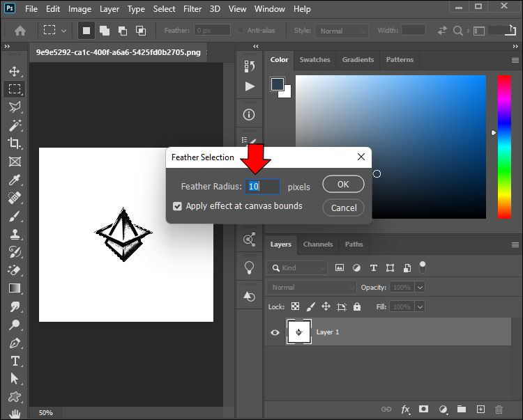Toggle lock all for layer
523x420 pixels.
(357, 306)
